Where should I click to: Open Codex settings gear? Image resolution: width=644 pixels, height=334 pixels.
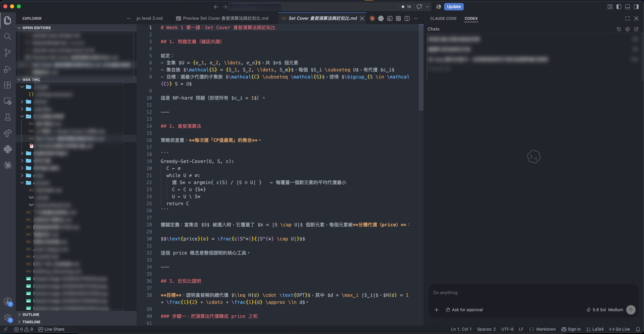click(628, 29)
